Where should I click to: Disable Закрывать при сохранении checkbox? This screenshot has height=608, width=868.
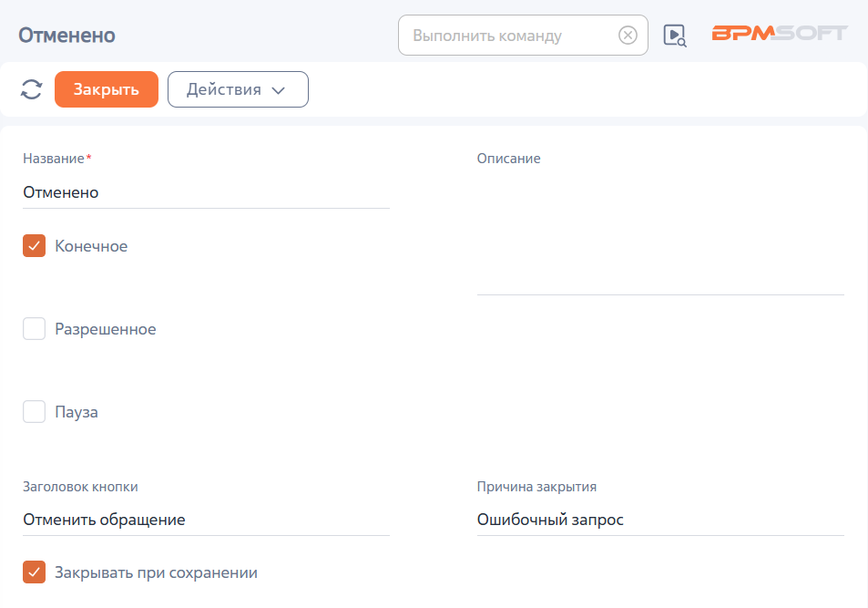click(35, 572)
